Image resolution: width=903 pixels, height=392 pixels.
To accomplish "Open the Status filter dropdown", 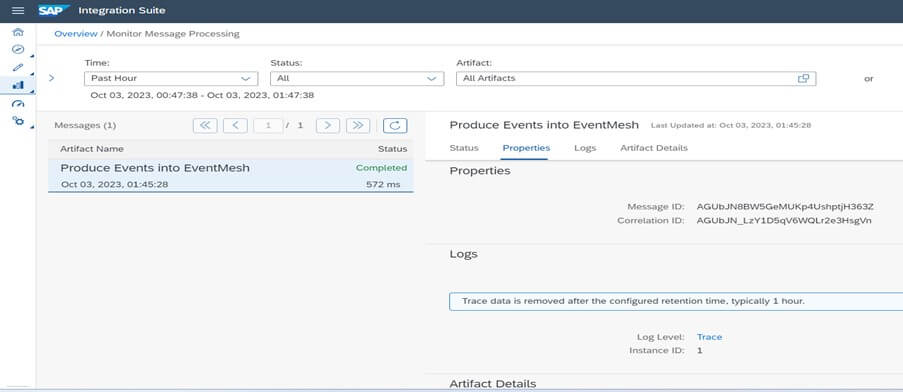I will point(357,78).
